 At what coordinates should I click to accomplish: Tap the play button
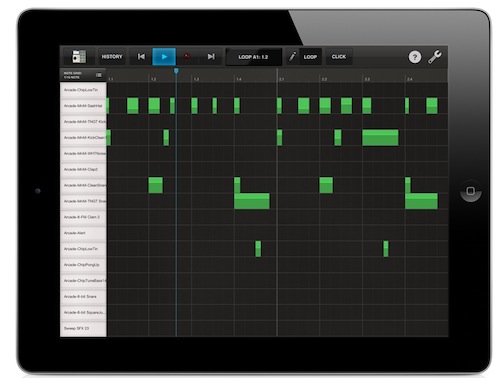click(164, 57)
